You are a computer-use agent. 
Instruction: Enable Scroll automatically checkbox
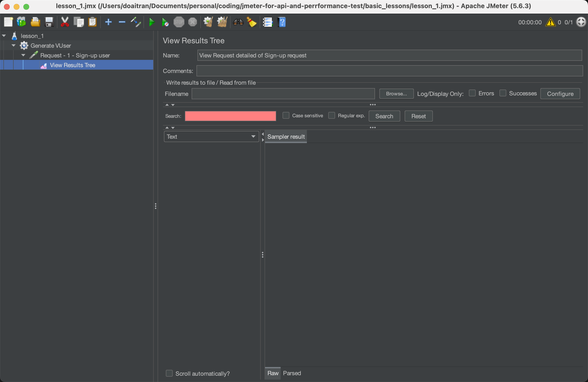pos(169,373)
